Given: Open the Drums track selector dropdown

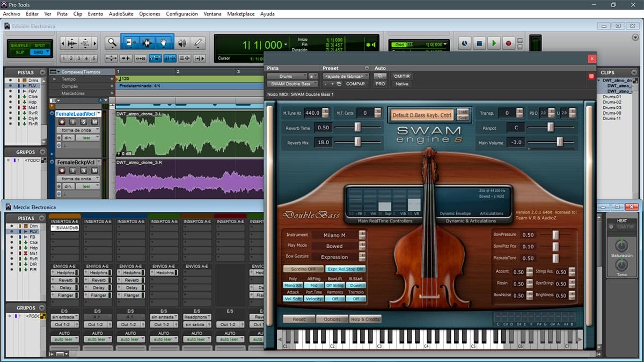Looking at the screenshot, I should point(287,76).
